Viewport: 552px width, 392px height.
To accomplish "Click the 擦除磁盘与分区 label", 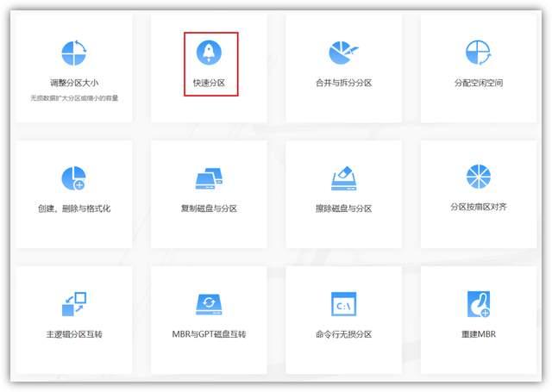I will [343, 208].
